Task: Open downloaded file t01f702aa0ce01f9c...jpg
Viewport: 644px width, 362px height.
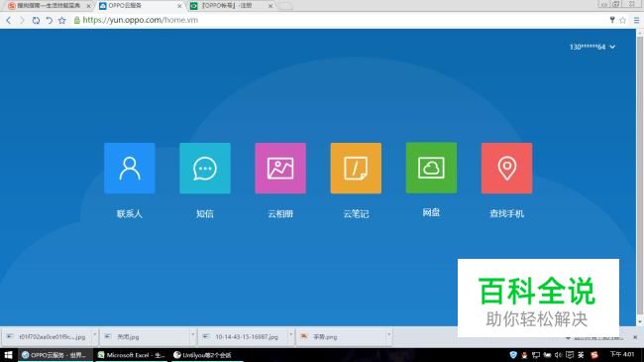Action: (47, 337)
